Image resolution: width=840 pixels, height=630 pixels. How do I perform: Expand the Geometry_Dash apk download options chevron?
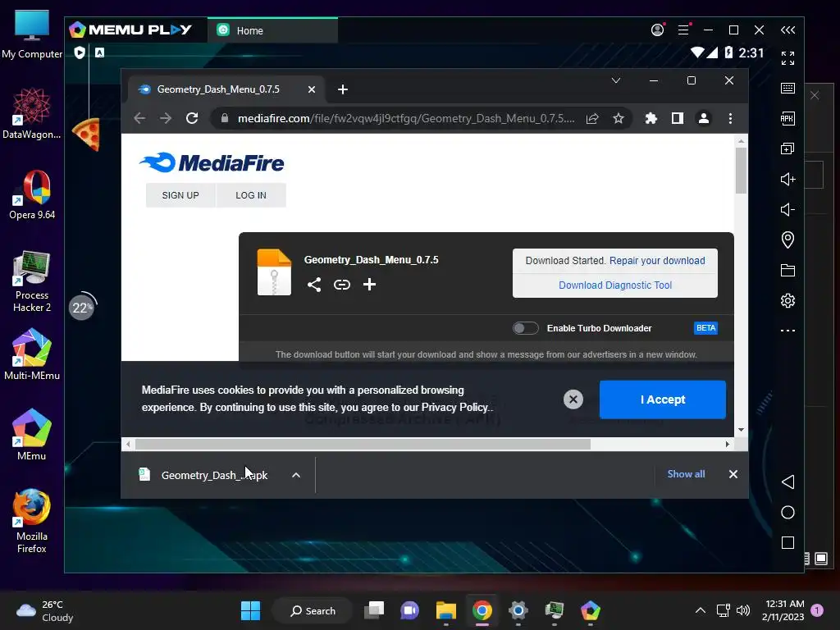pos(295,475)
